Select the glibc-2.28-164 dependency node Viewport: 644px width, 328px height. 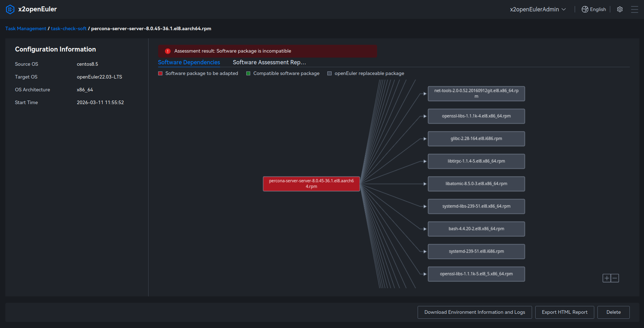coord(476,139)
